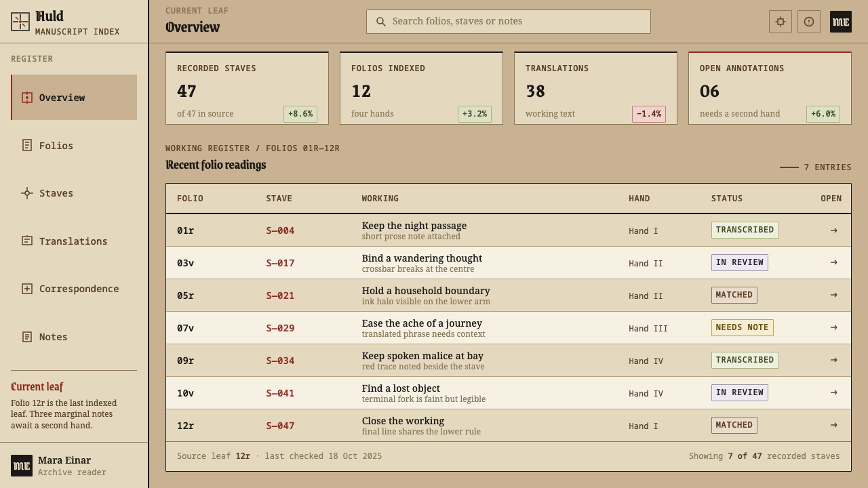Click the search folios input field

coord(509,22)
